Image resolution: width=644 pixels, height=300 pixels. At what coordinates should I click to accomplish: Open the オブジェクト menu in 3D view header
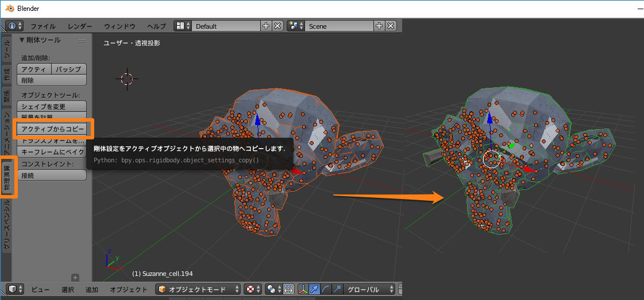(x=128, y=289)
